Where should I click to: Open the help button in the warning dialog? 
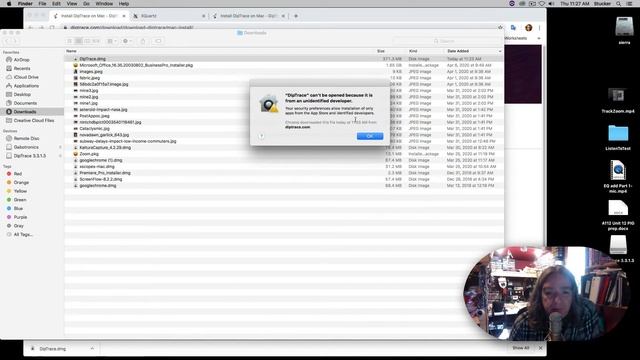261,136
